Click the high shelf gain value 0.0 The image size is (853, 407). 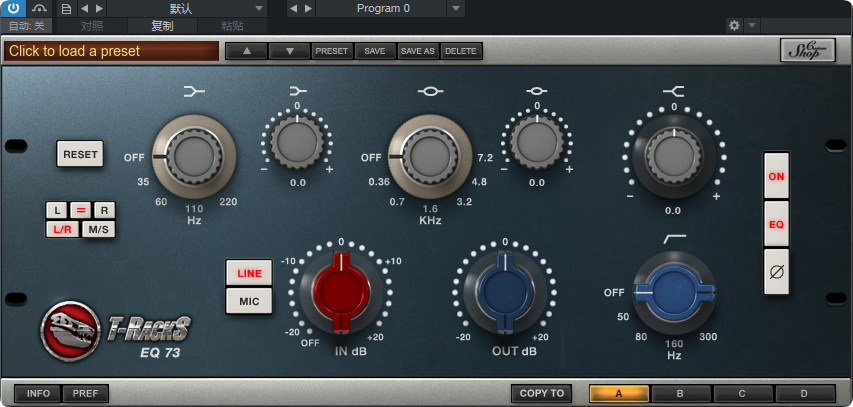pos(673,211)
